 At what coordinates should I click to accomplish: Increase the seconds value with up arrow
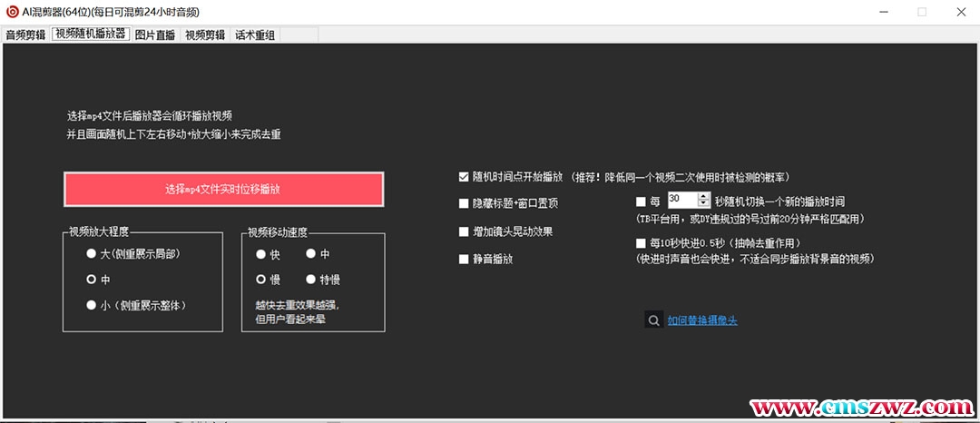(x=704, y=196)
